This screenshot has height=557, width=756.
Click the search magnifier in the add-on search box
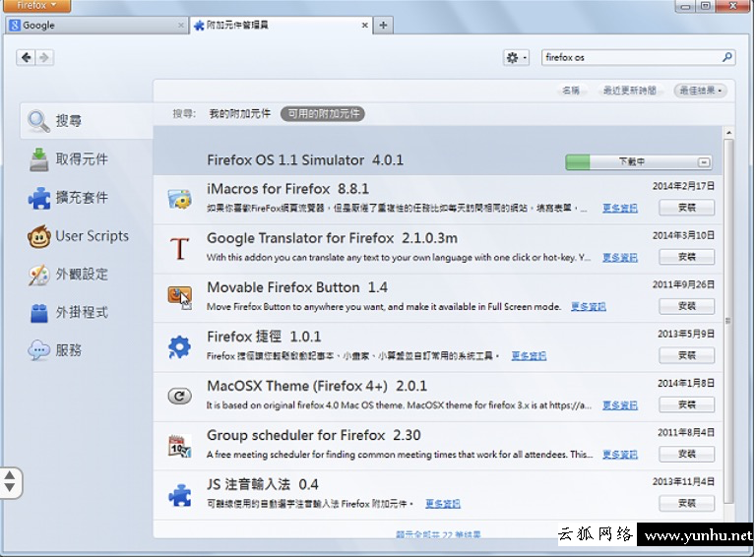726,57
